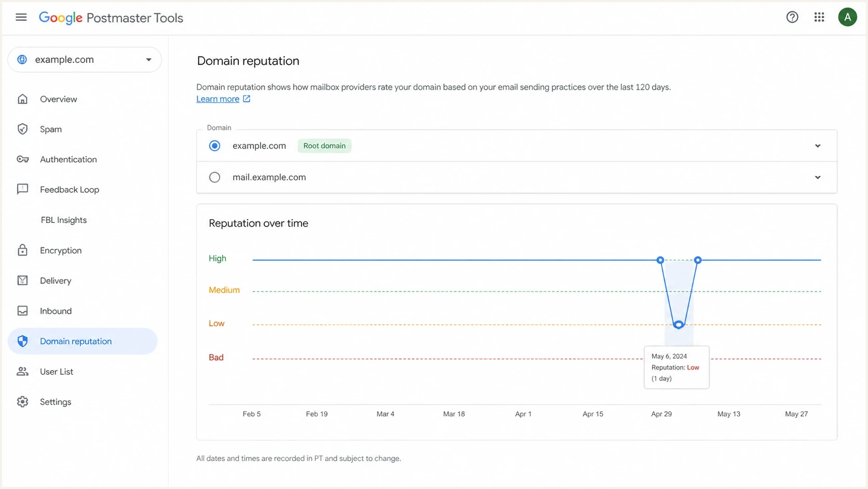Click the Low reputation point on May 6
The image size is (868, 489).
(x=679, y=325)
